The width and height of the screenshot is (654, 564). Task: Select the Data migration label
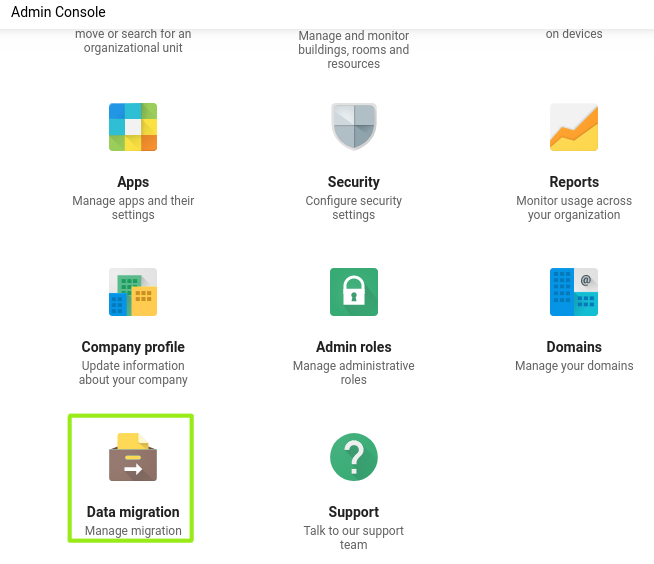pyautogui.click(x=133, y=512)
